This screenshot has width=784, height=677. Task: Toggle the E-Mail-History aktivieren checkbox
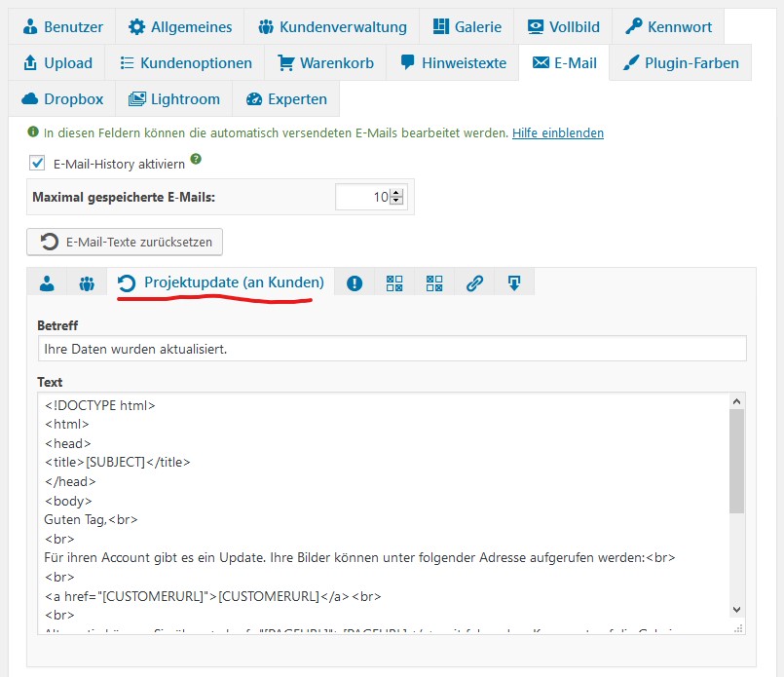(x=38, y=164)
